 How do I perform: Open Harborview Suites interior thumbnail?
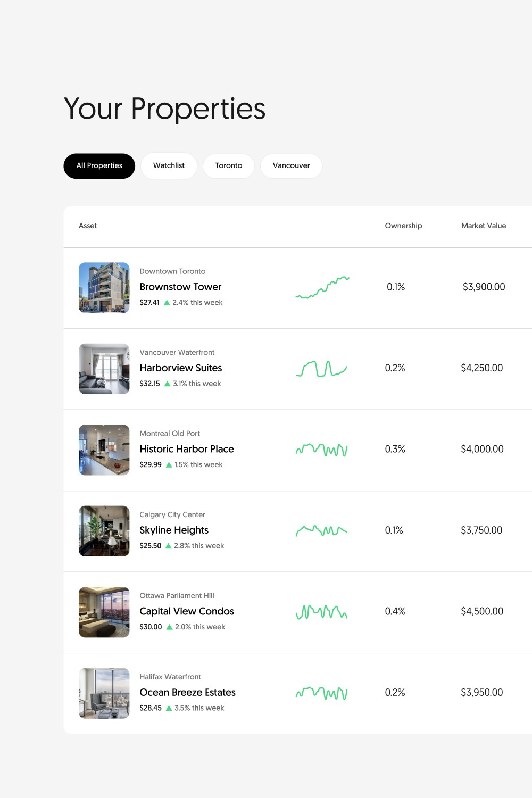104,369
